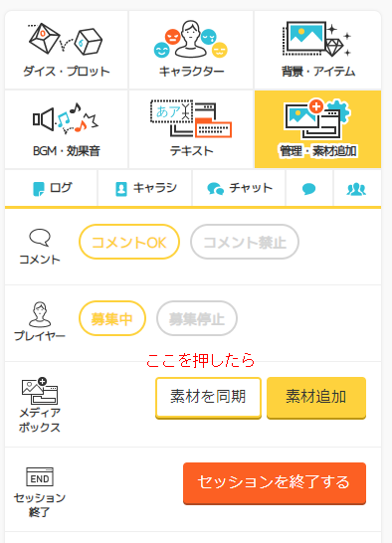The width and height of the screenshot is (392, 543).
Task: Switch to the ログ tab
Action: [52, 189]
